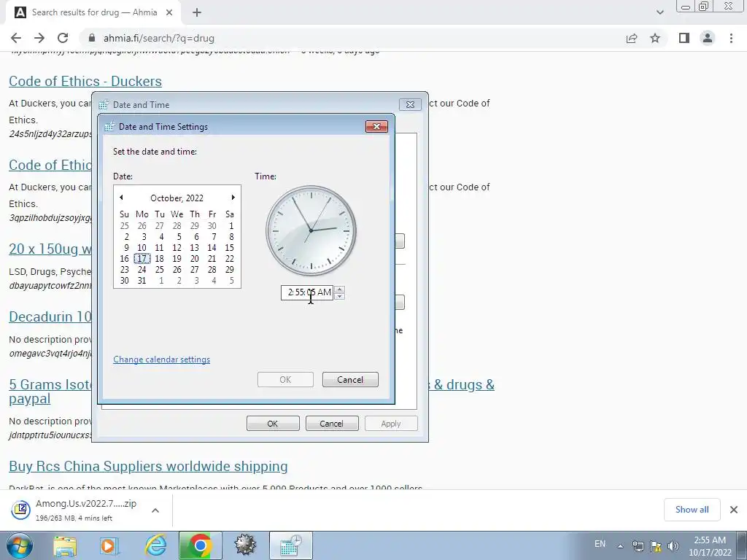This screenshot has height=560, width=747.
Task: Decrease time with the down spinner
Action: (x=339, y=296)
